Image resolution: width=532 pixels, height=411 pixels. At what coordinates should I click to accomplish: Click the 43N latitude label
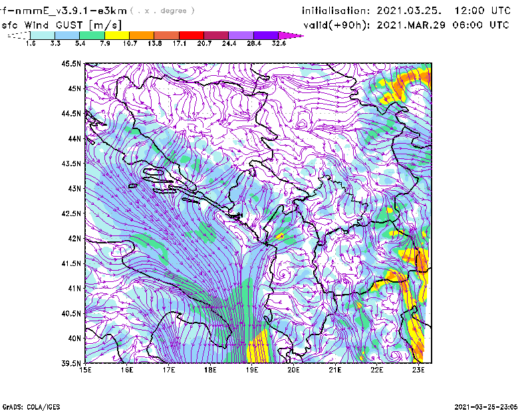[x=74, y=188]
